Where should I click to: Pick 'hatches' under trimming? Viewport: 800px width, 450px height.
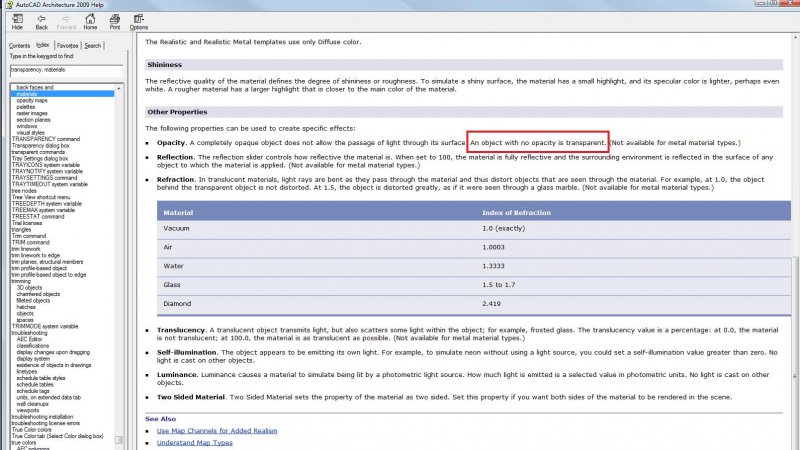26,307
